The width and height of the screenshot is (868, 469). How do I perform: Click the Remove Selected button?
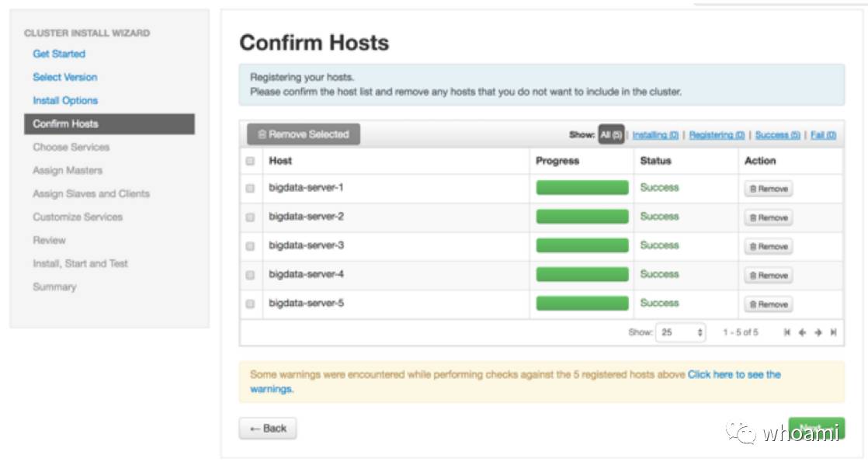click(x=304, y=134)
